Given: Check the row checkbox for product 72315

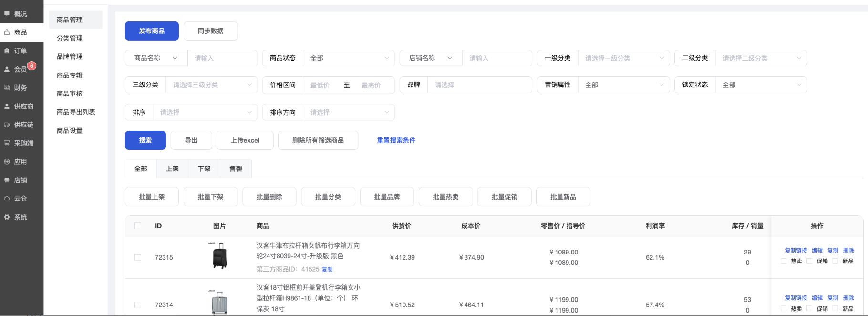Looking at the screenshot, I should tap(138, 257).
